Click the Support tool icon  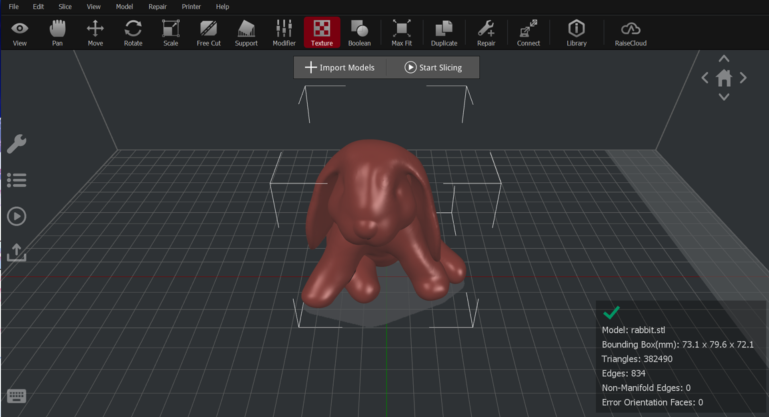(x=246, y=32)
